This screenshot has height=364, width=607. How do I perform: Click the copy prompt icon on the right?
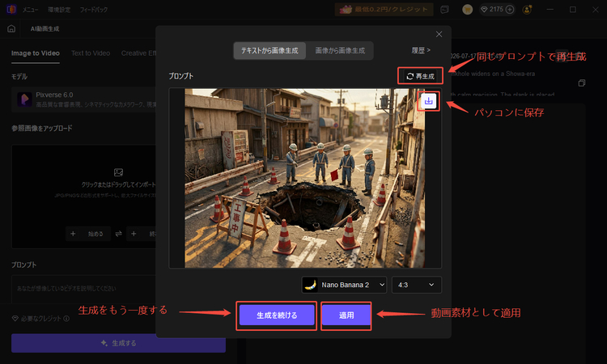[581, 83]
